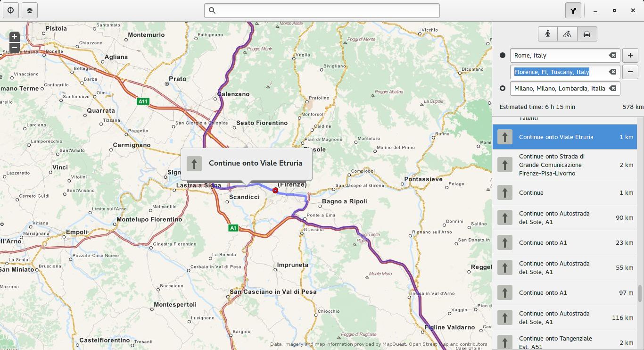Screen dimensions: 644x350
Task: Click arrow icon of Viale Etruria row
Action: tap(505, 137)
